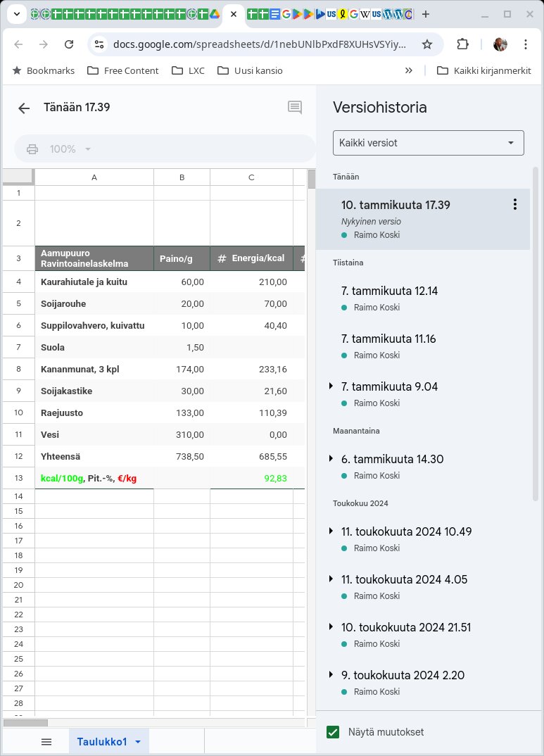Select version 7. tammikuuta 11.16
The height and width of the screenshot is (756, 544).
pos(388,339)
